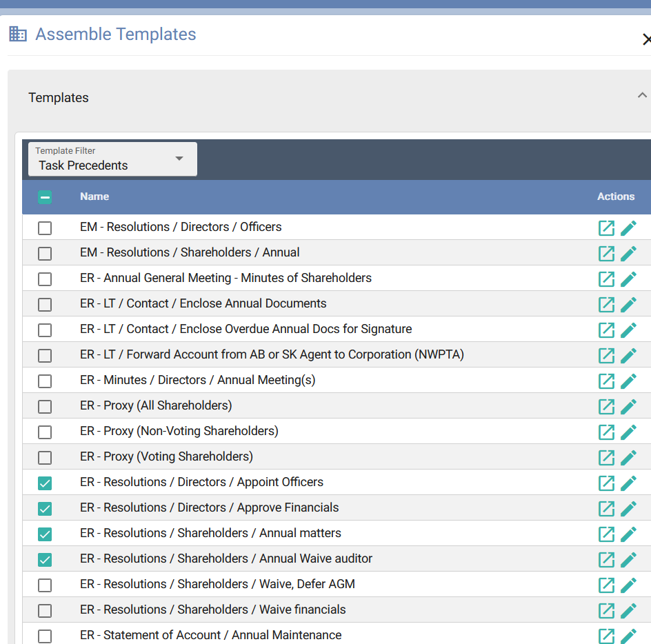Check 'ER - LT / Contact / Enclose Annual Documents'
The height and width of the screenshot is (644, 651).
45,305
